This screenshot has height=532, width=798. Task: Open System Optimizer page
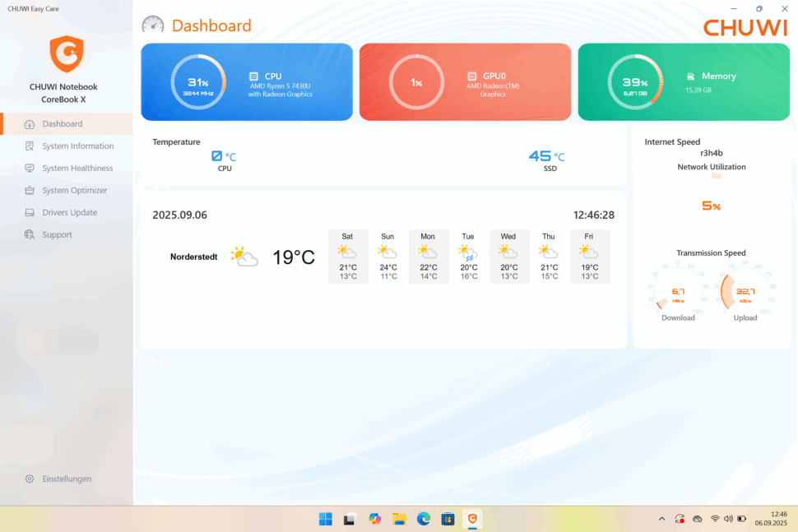(67, 190)
